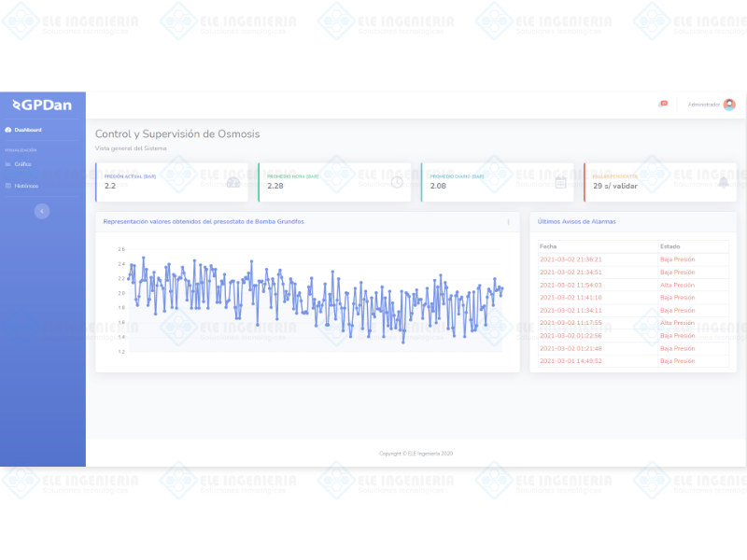
Task: Open the chart card three-dot options menu
Action: (508, 222)
